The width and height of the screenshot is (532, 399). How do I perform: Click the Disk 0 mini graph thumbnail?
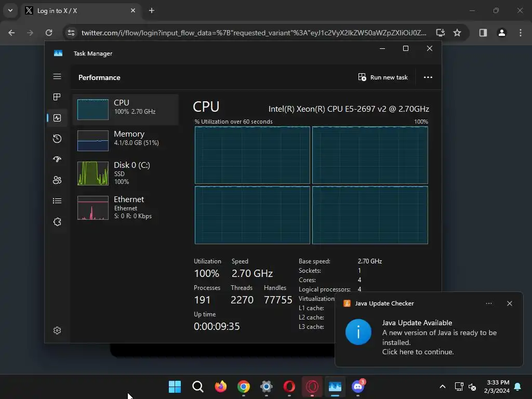click(93, 174)
